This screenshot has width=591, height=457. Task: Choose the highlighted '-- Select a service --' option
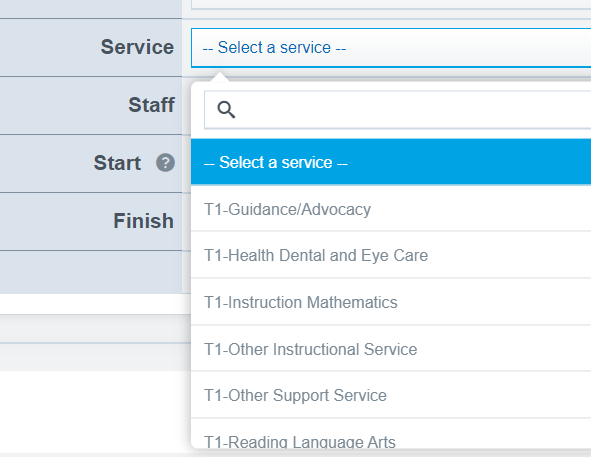(391, 162)
